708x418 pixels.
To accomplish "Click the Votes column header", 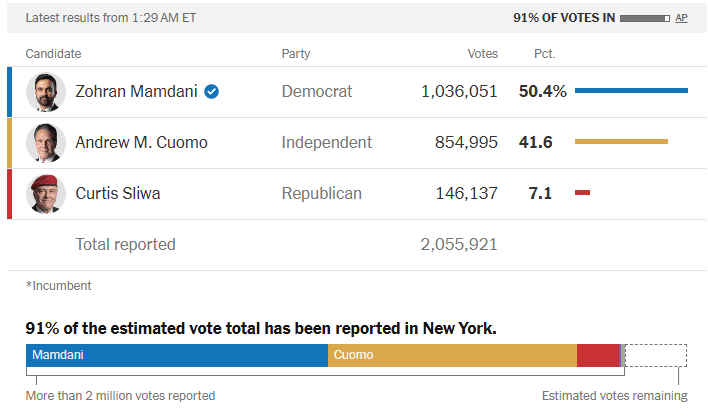I will pos(482,54).
